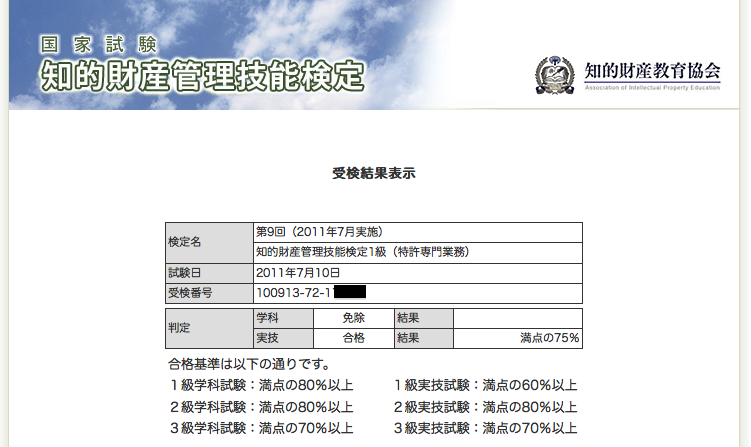This screenshot has height=447, width=751.
Task: Select the 合格 result value
Action: coord(353,338)
